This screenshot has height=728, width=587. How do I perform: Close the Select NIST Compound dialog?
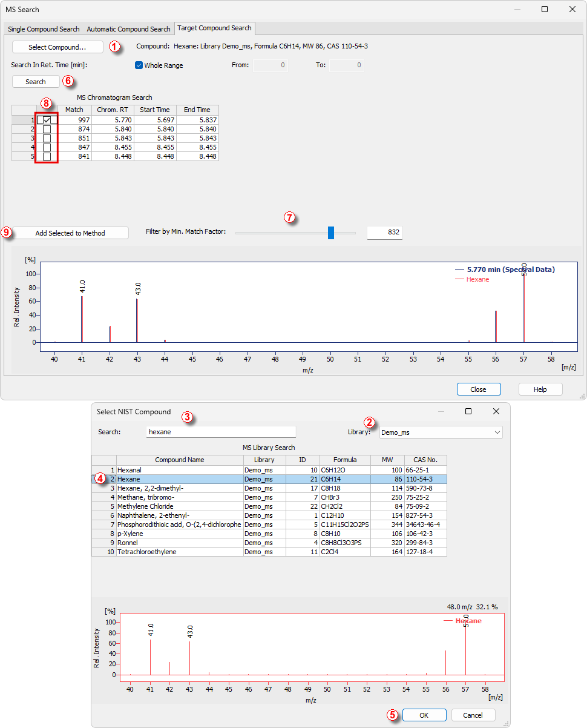(496, 411)
